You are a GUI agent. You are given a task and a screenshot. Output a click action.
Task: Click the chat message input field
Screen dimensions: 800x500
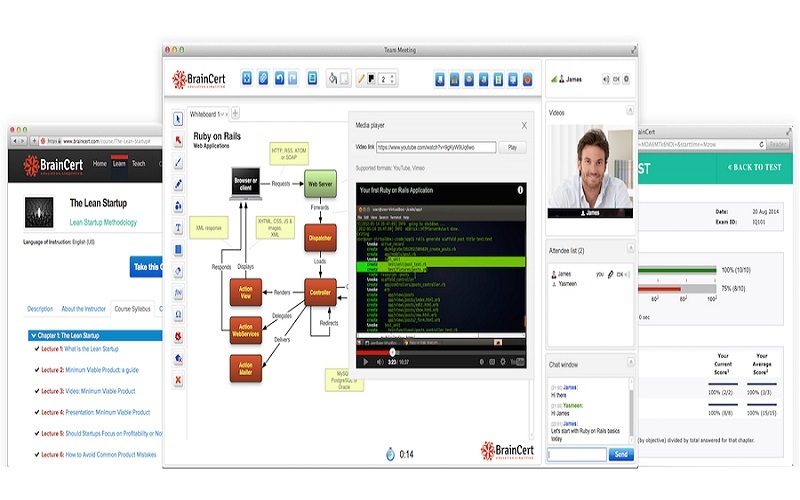point(577,454)
